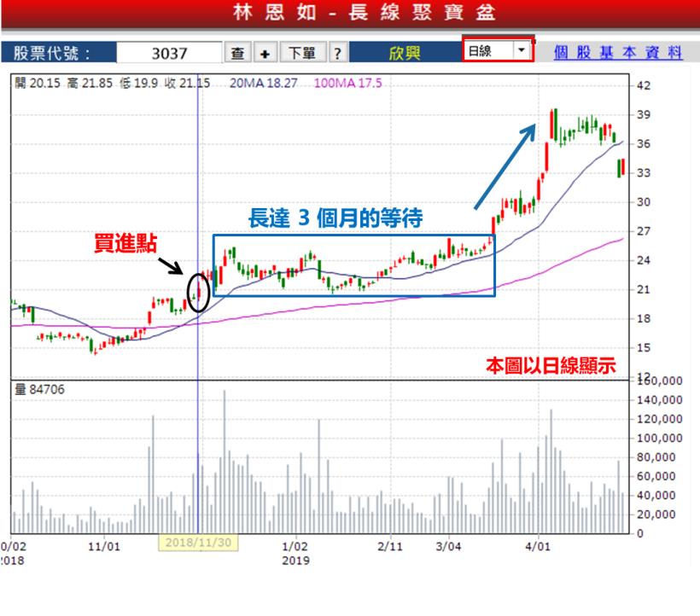Click the 低 19.9 low price text

point(138,83)
